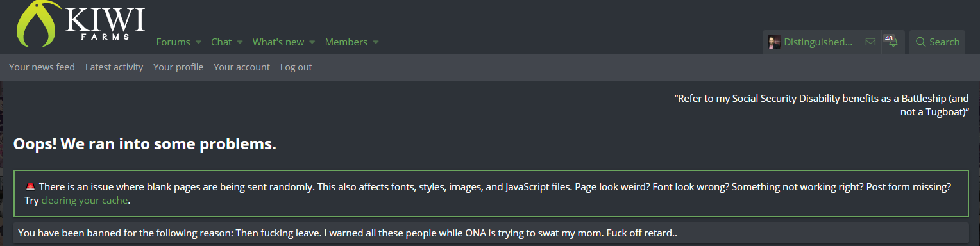This screenshot has width=980, height=246.
Task: Click the red siren emoji icon
Action: pos(30,187)
